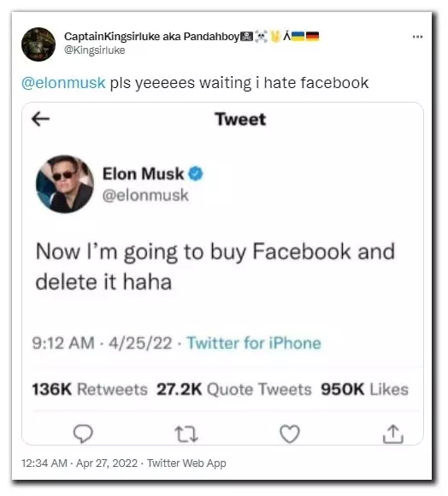Click the 12:34 AM · Apr 27, 2022 timestamp
Screen dimensions: 448x496
[x=80, y=464]
